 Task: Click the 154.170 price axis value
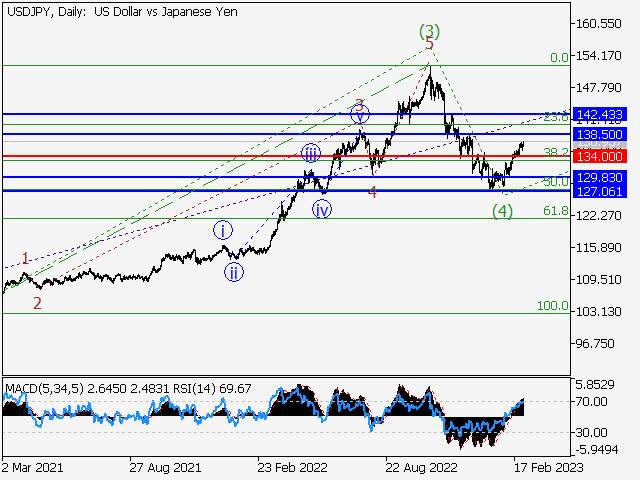(598, 56)
